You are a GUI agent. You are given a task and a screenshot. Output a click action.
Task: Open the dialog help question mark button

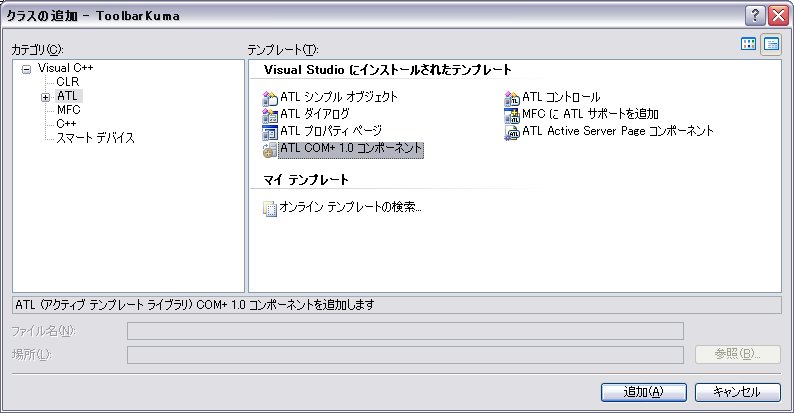click(755, 16)
